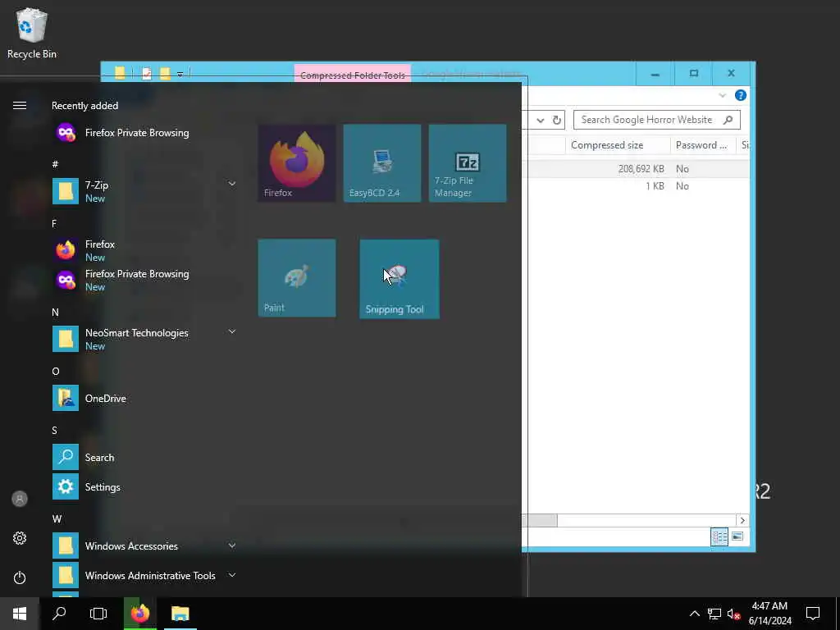This screenshot has height=630, width=840.
Task: Click the horizontal scrollbar right arrow
Action: coord(742,520)
